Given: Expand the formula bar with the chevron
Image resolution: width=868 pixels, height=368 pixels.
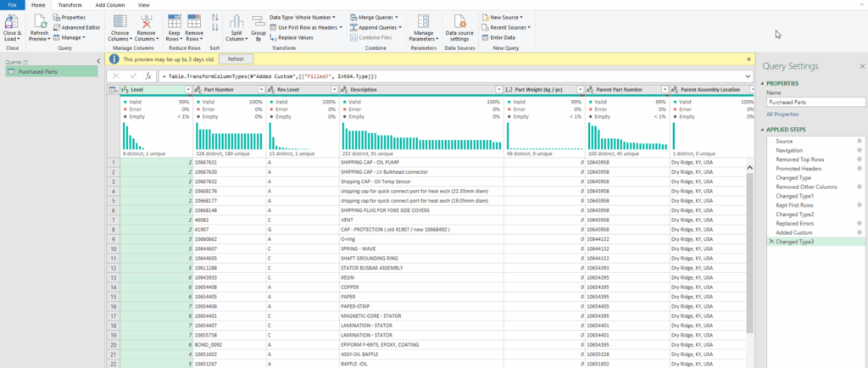Looking at the screenshot, I should click(747, 76).
